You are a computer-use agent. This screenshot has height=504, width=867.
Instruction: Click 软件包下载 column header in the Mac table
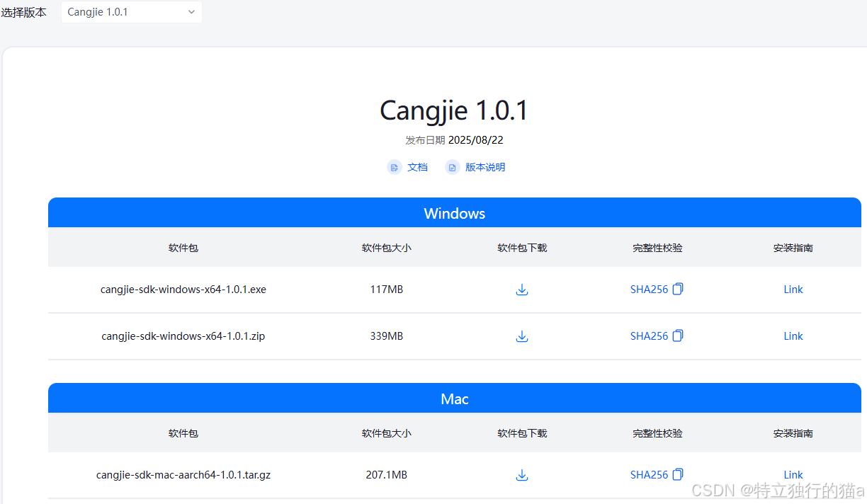tap(522, 433)
